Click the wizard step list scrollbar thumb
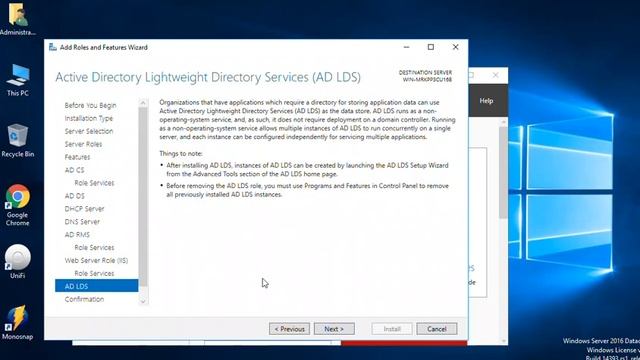 click(143, 196)
